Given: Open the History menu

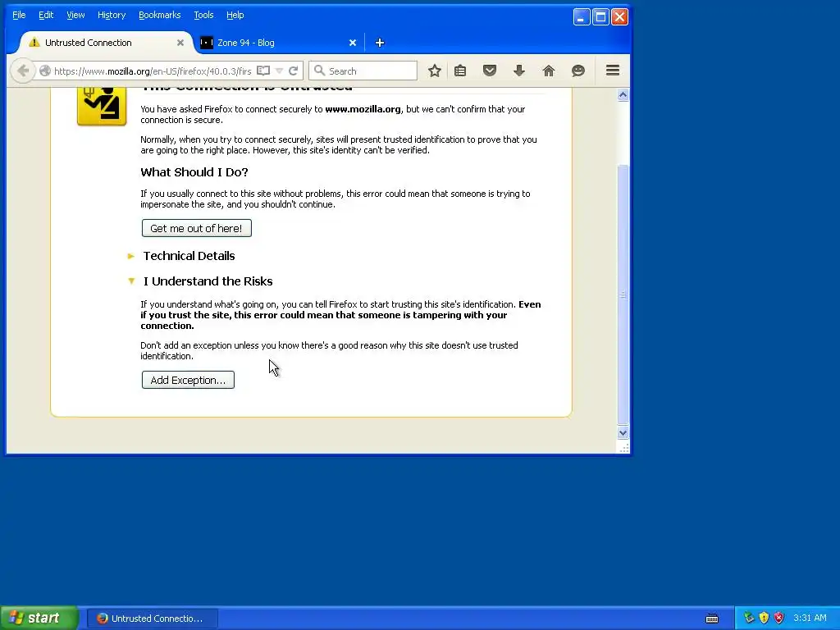Looking at the screenshot, I should coord(112,15).
